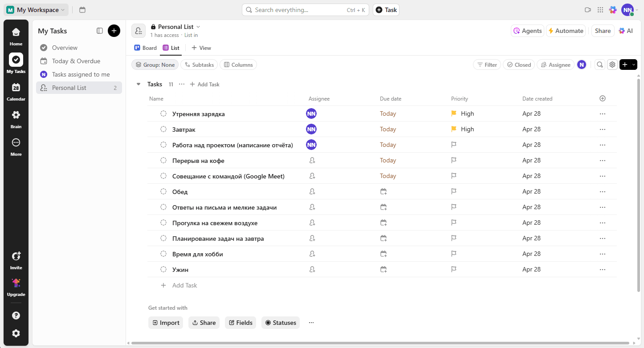Toggle the My Tasks sidebar layout icon
The width and height of the screenshot is (644, 348).
click(x=100, y=31)
